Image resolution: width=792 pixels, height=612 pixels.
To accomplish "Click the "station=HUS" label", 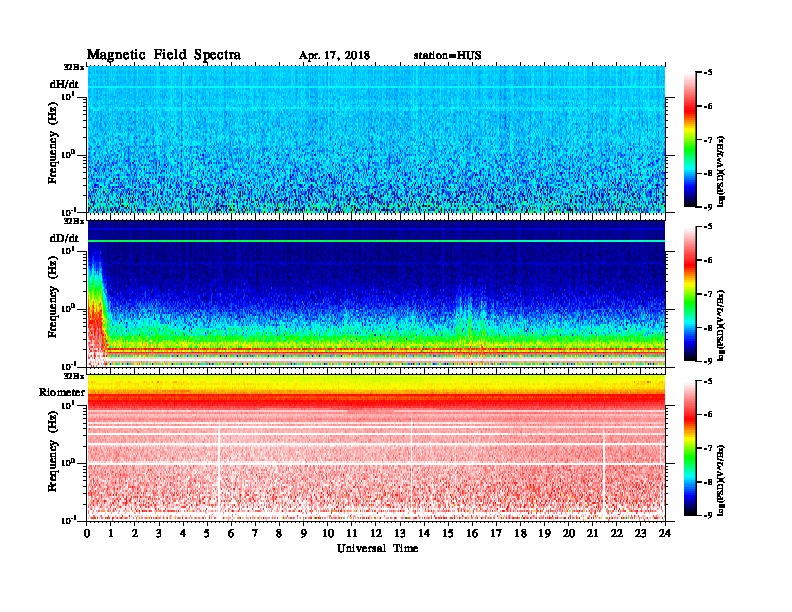I will point(448,56).
